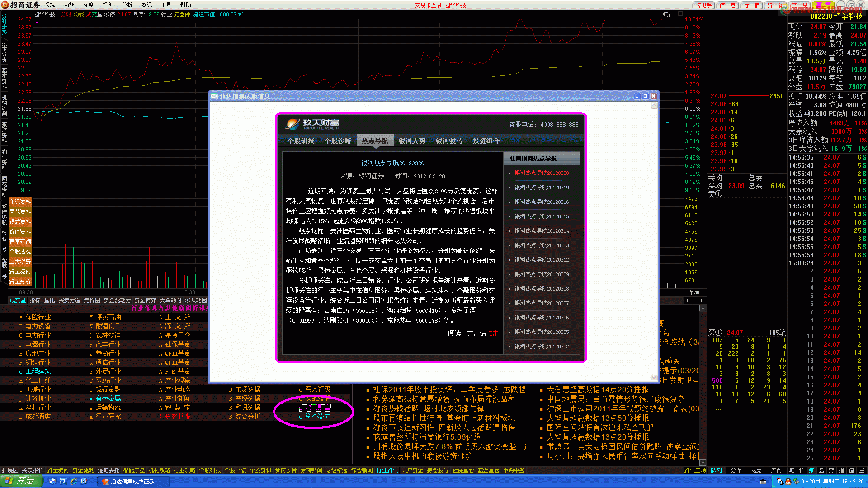The image size is (868, 488).
Task: Open the 报价 menu
Action: tap(108, 5)
